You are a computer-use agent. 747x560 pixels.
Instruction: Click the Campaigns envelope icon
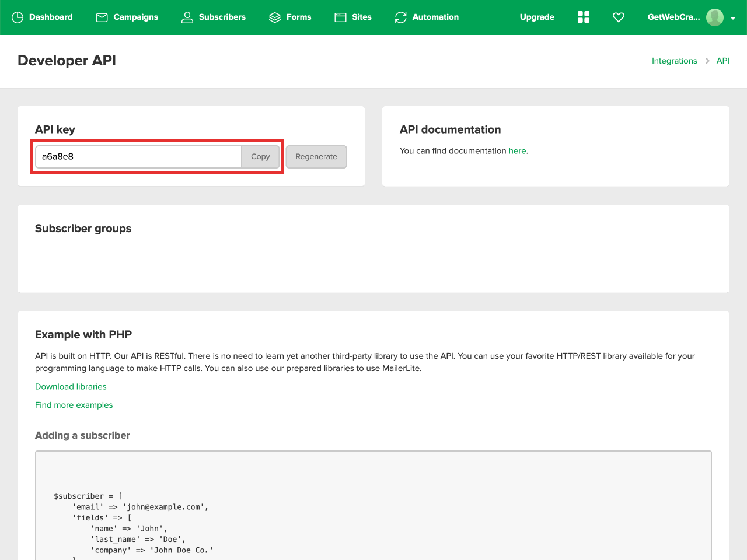[x=102, y=17]
